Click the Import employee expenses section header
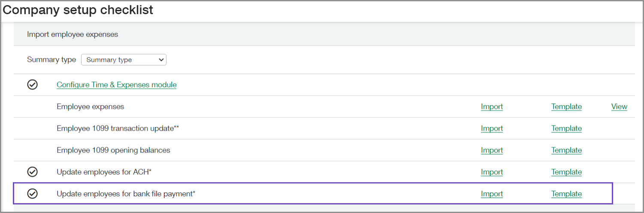Viewport: 644px width, 213px height. [x=73, y=34]
